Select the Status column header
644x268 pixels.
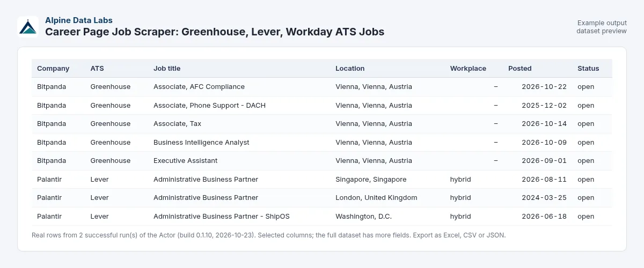pyautogui.click(x=588, y=69)
